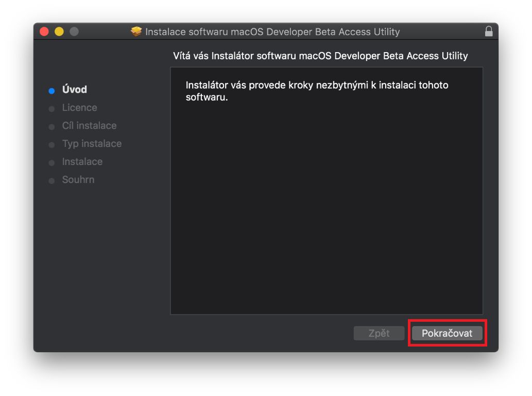The height and width of the screenshot is (396, 532).
Task: Click the gray bullet beside Licence
Action: tap(52, 109)
